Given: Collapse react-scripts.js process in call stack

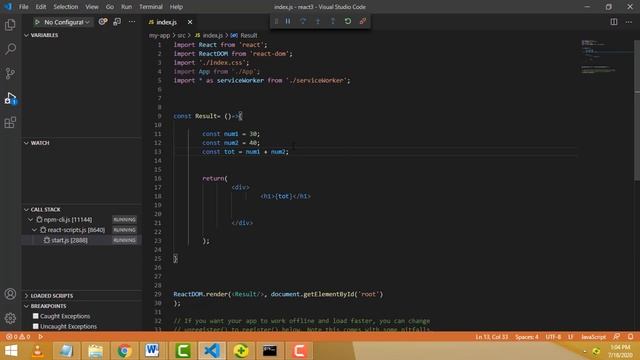Looking at the screenshot, I should [35, 230].
